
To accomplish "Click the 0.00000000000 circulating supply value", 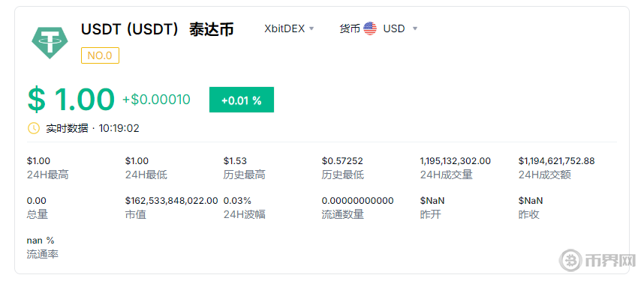I will [357, 201].
